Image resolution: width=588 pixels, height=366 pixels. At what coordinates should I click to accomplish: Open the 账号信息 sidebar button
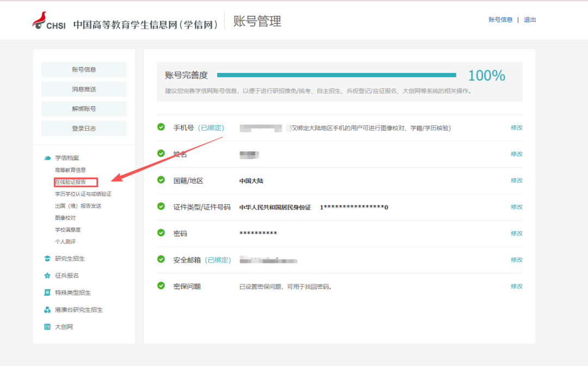tap(84, 69)
